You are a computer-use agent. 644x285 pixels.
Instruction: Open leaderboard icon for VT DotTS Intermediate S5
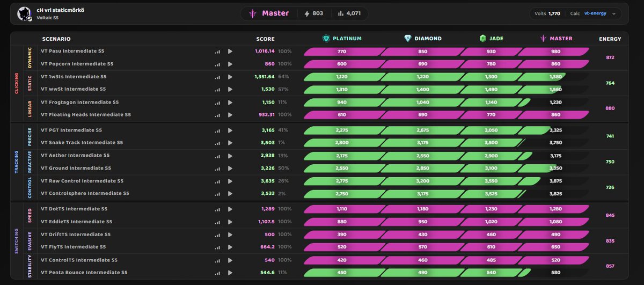(x=217, y=209)
